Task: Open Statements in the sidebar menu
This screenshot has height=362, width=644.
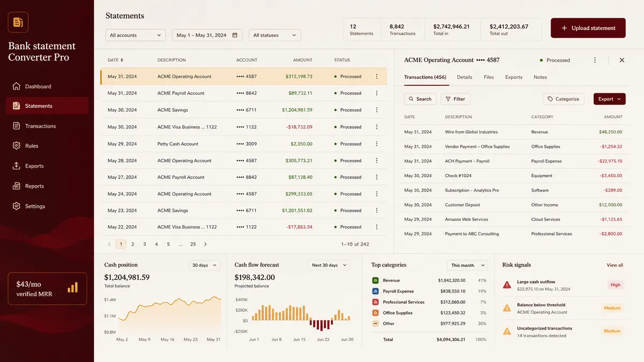Action: click(x=47, y=106)
